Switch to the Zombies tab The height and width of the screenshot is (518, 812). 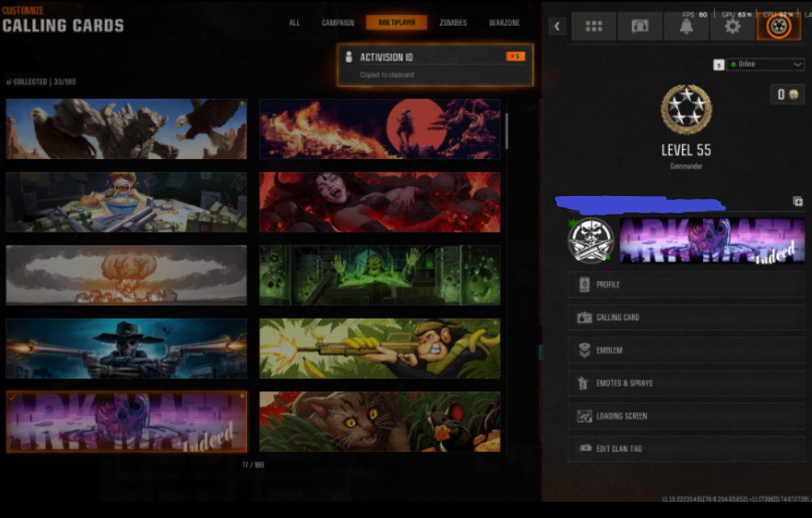pos(453,23)
